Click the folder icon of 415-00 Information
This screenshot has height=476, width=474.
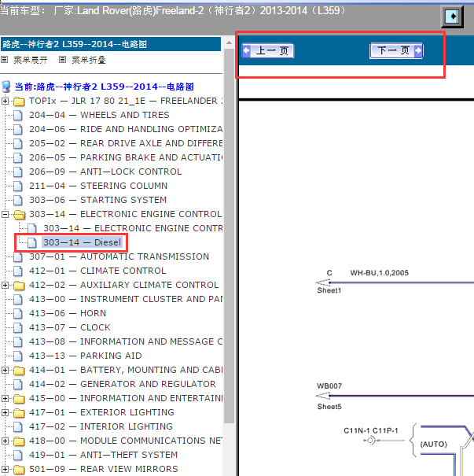click(19, 399)
